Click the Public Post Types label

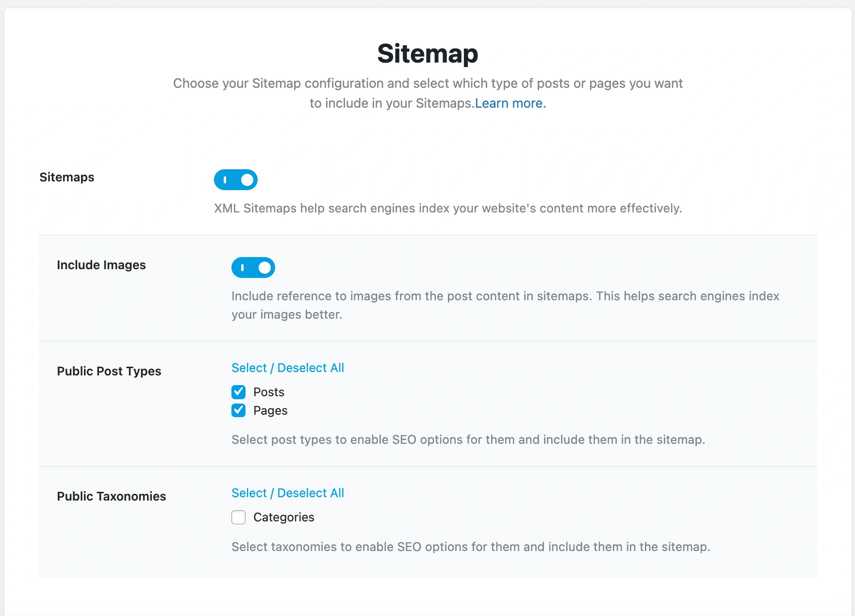(x=109, y=371)
